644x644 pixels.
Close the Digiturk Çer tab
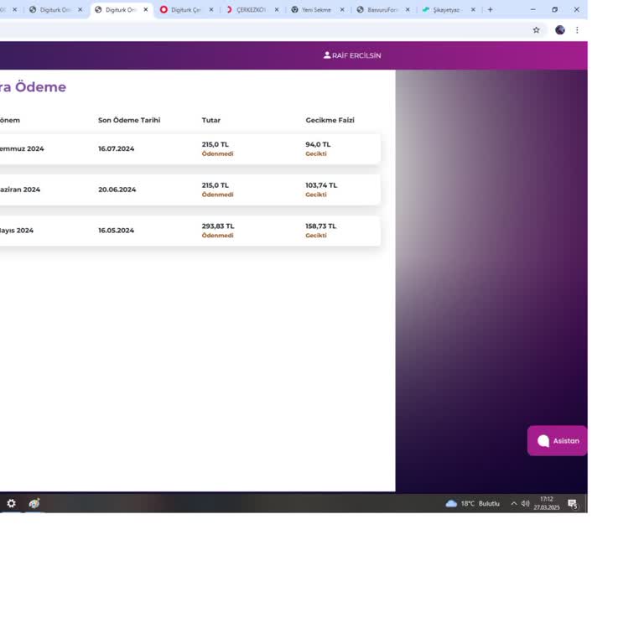pyautogui.click(x=211, y=9)
